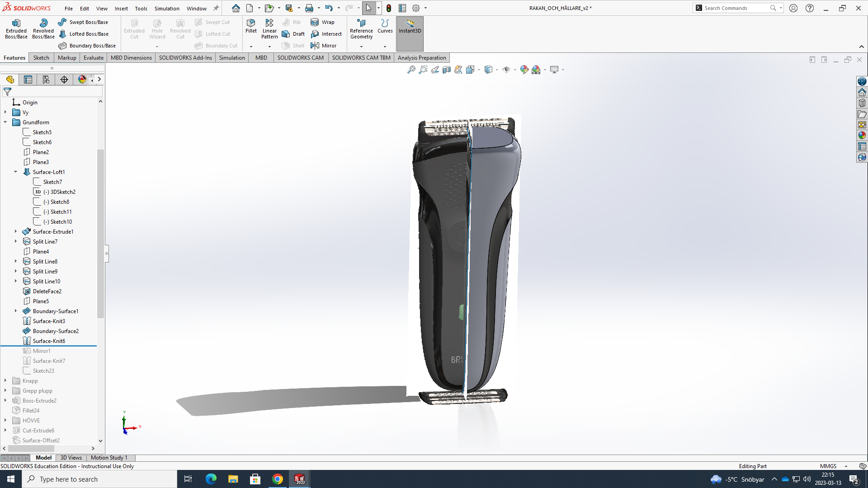Select the Boundary-Surface2 tree item
The width and height of the screenshot is (868, 488).
tap(55, 331)
